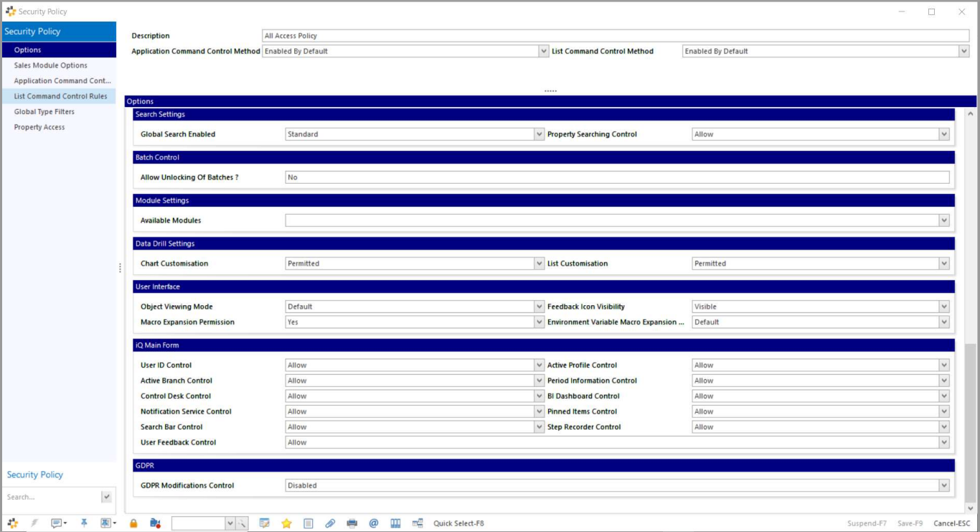
Task: Open the GDPR Modifications Control dropdown
Action: click(944, 485)
